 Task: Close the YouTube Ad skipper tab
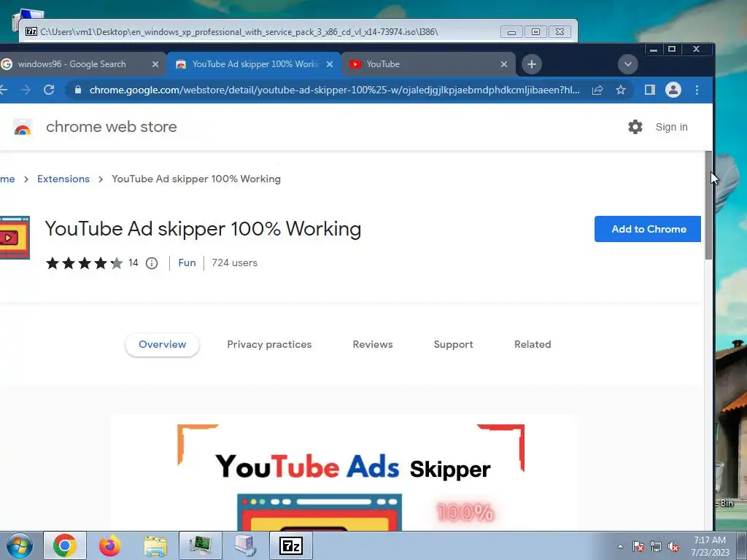(330, 64)
